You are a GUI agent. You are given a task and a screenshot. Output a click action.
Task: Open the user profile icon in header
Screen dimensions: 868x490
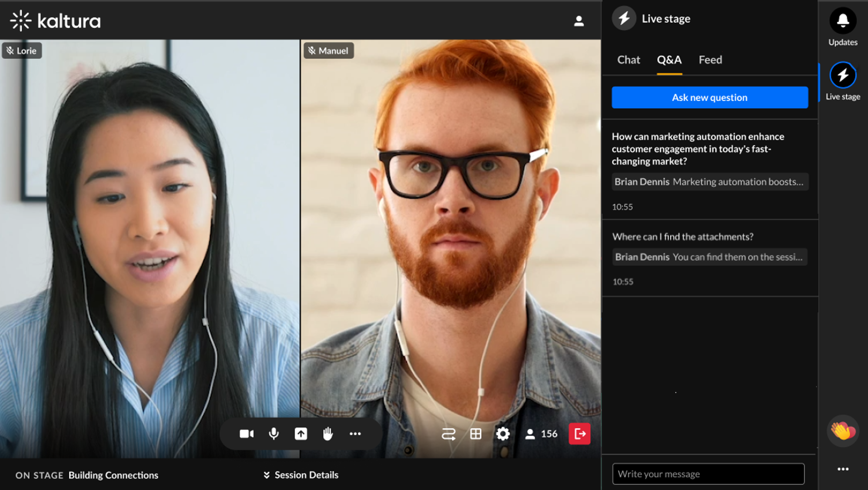pos(579,21)
